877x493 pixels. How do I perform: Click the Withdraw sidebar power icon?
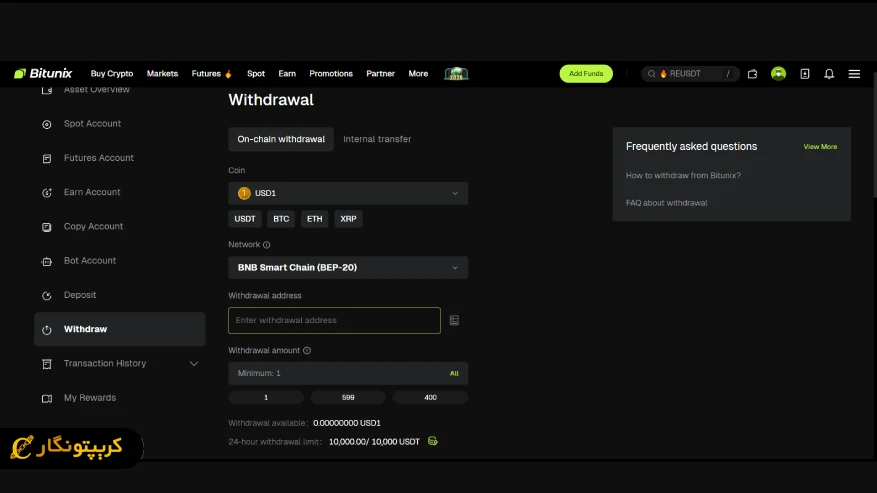(x=47, y=330)
